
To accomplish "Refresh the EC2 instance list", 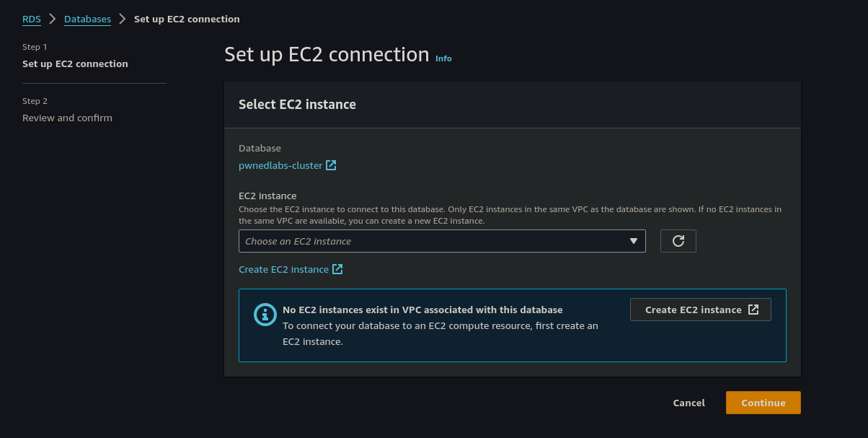I will pos(678,241).
